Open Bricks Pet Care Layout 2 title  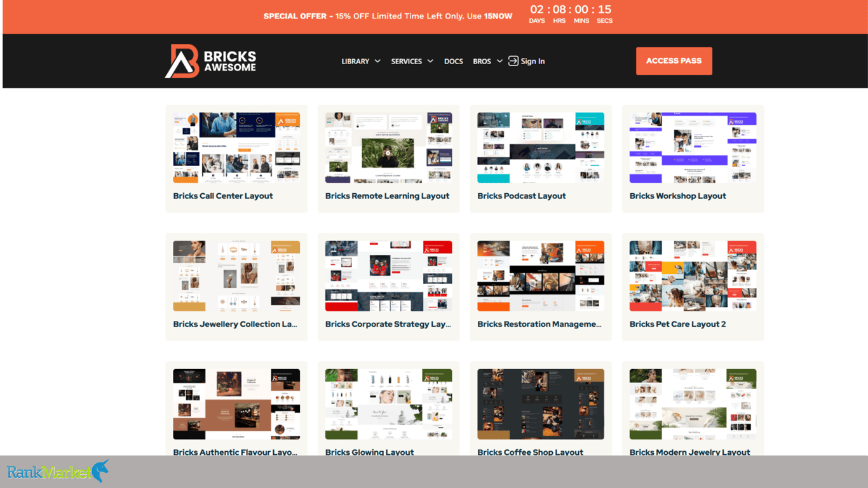[677, 324]
